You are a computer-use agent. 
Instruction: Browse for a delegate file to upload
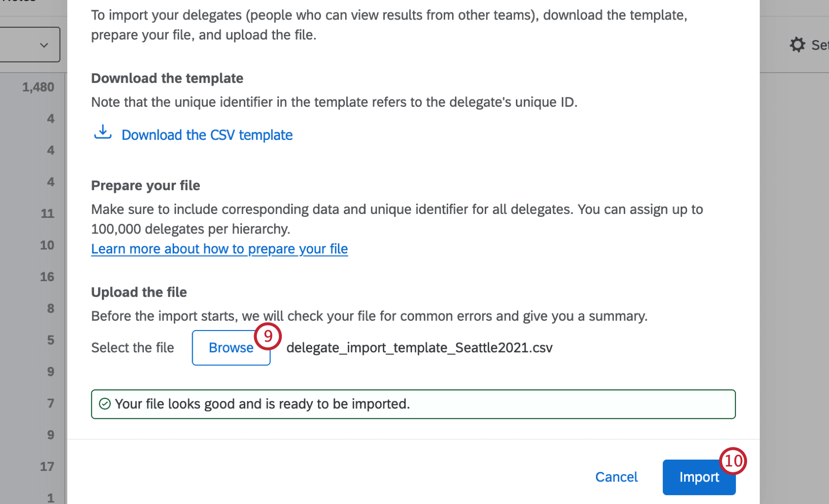[x=231, y=348]
